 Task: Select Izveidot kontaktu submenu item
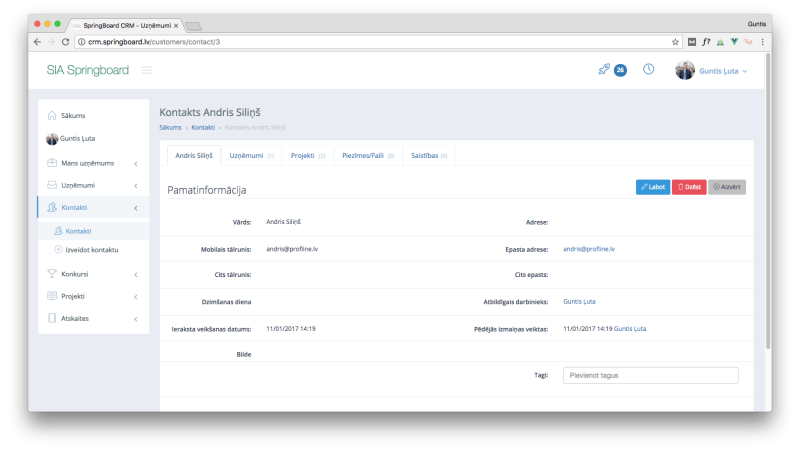(x=93, y=249)
